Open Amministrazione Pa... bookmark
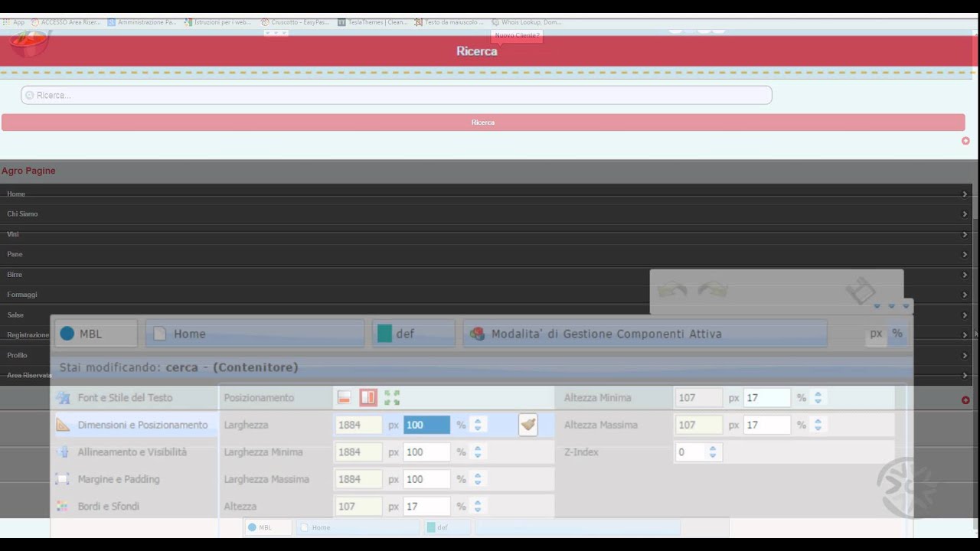Image resolution: width=980 pixels, height=551 pixels. tap(142, 22)
